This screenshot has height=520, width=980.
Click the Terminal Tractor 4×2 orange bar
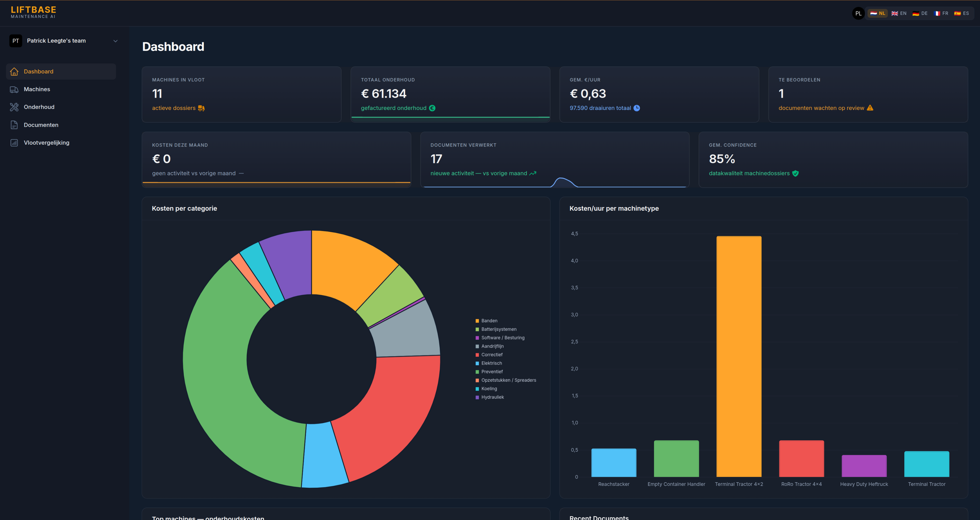click(739, 356)
